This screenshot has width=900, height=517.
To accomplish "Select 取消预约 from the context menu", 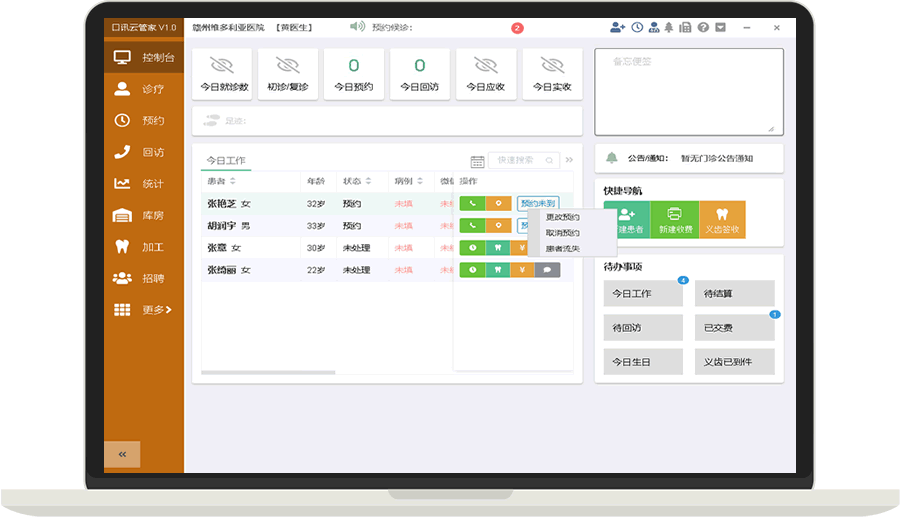I will [562, 233].
